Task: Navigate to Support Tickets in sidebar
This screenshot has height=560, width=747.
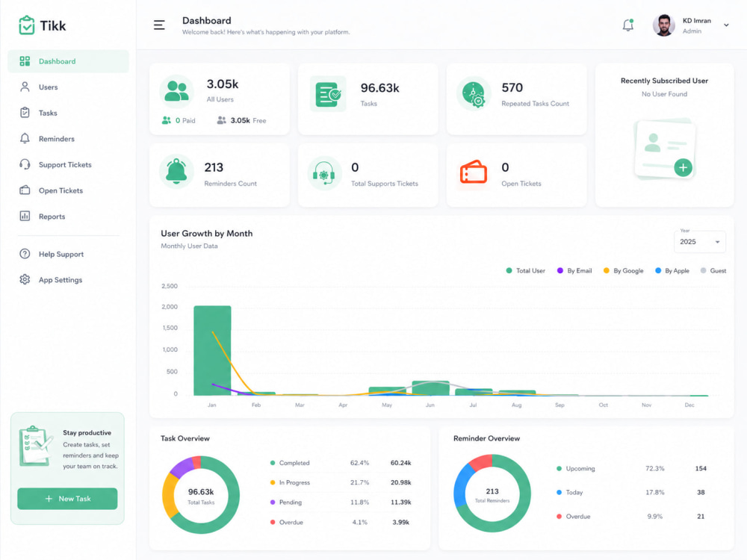Action: click(68, 165)
